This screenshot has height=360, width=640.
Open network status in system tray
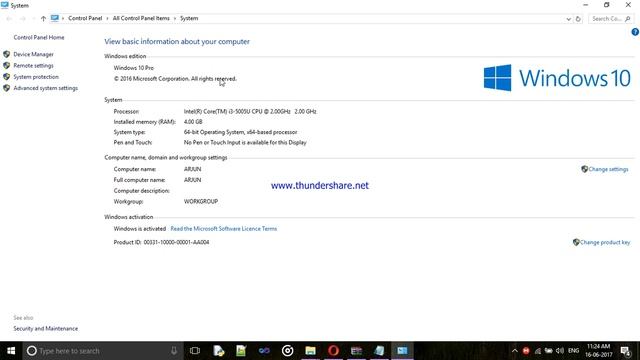click(x=538, y=351)
